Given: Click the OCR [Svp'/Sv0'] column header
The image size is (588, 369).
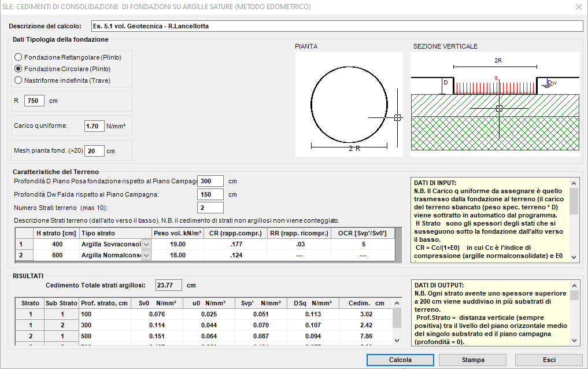Looking at the screenshot, I should (363, 233).
